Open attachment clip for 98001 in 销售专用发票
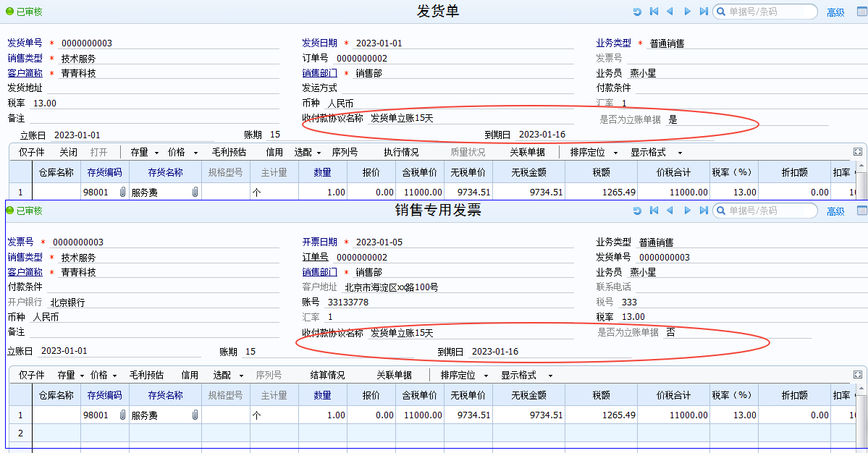Image resolution: width=868 pixels, height=453 pixels. click(122, 415)
